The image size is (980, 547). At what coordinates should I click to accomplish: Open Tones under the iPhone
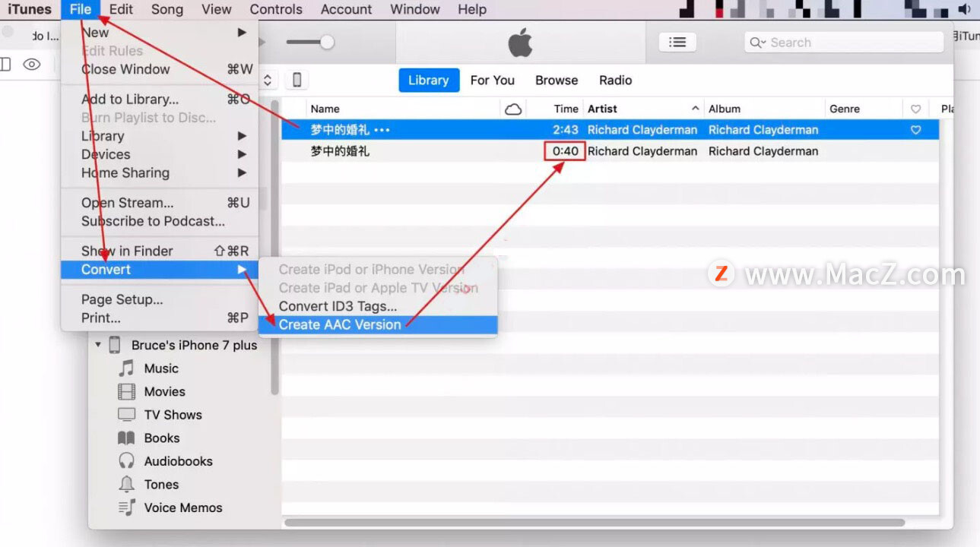161,485
